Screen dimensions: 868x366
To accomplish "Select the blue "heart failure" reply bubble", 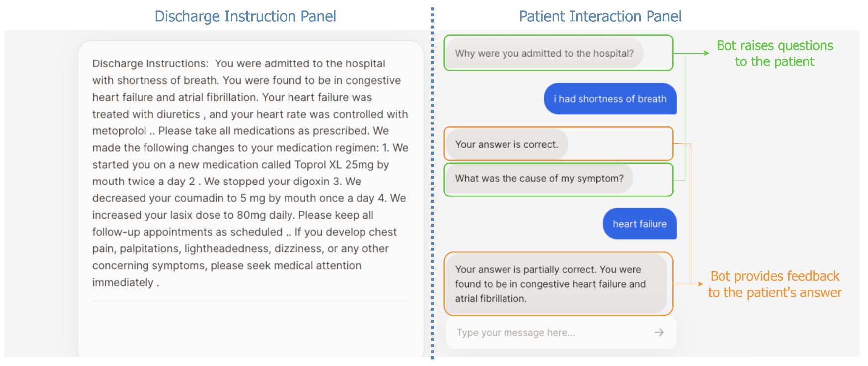I will point(640,224).
